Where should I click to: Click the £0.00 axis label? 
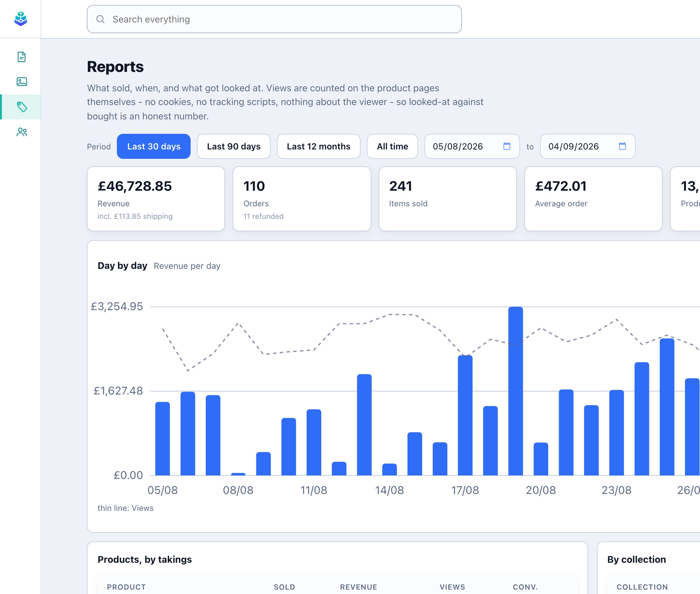128,475
